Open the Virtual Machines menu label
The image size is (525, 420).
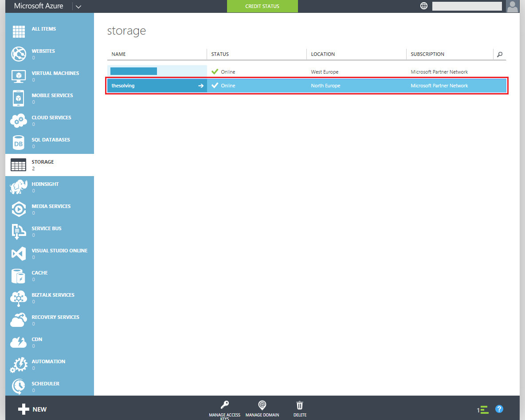55,73
